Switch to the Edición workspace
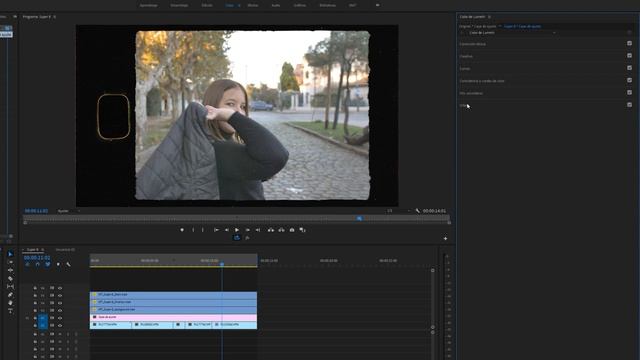Image resolution: width=640 pixels, height=360 pixels. tap(207, 5)
